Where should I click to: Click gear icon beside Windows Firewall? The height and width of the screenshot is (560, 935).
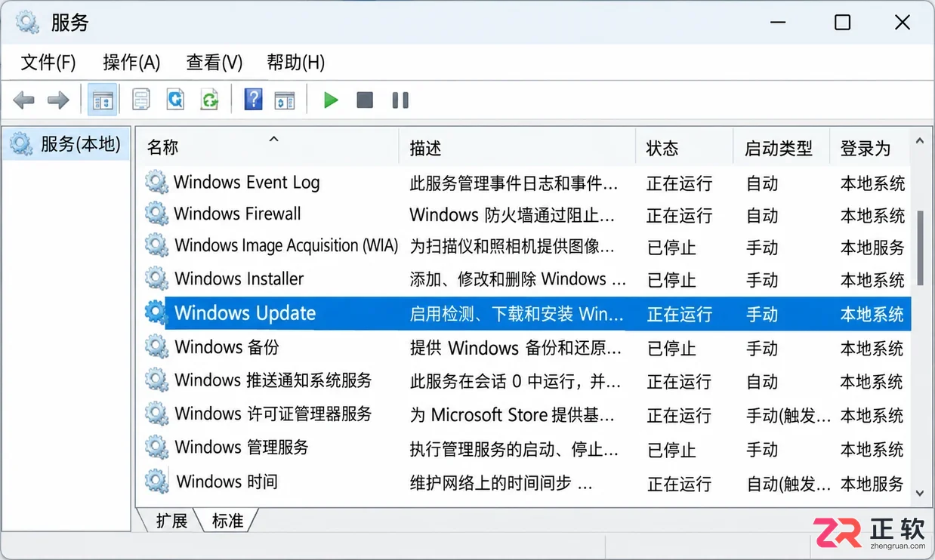pyautogui.click(x=156, y=214)
